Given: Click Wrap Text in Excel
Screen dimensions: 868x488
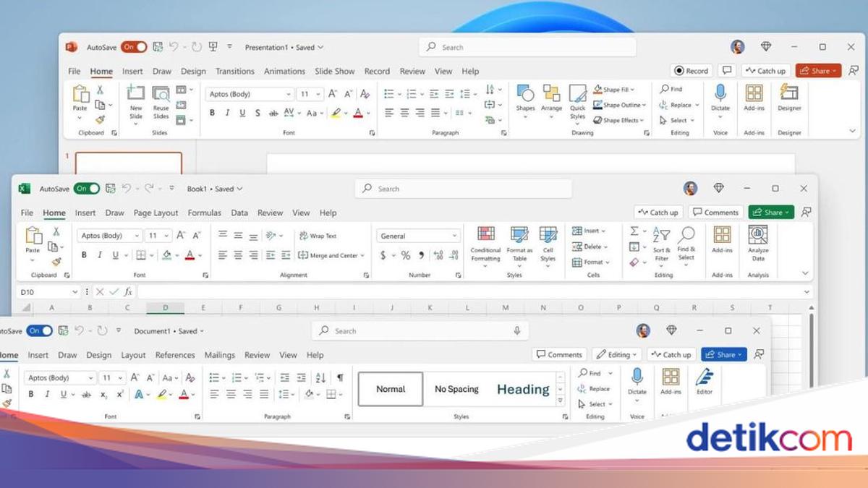Looking at the screenshot, I should [318, 236].
